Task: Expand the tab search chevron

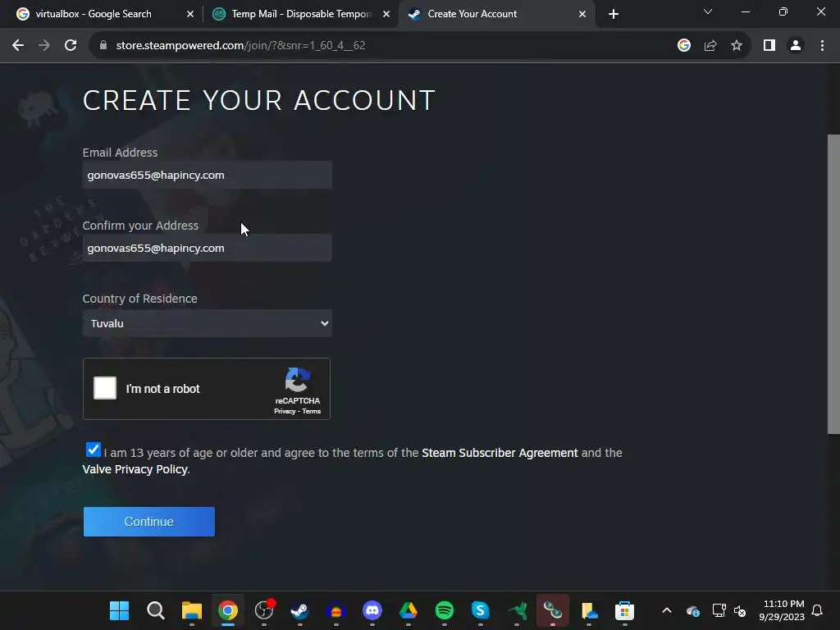Action: 708,11
